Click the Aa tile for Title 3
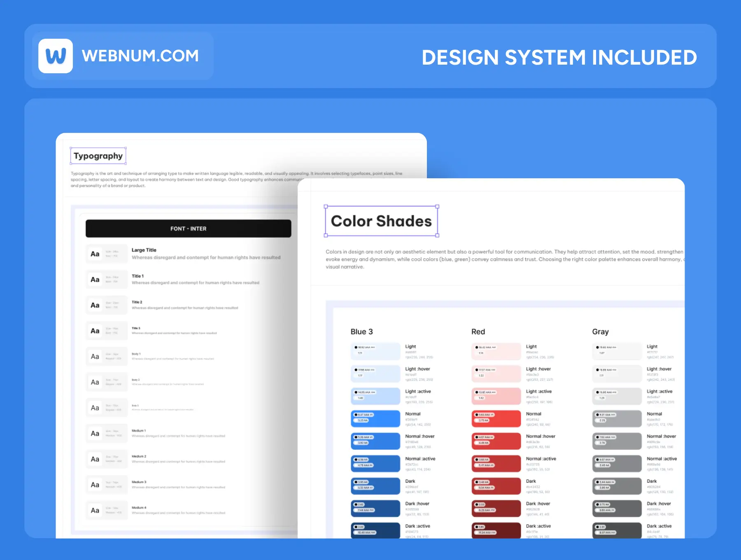 click(x=95, y=331)
